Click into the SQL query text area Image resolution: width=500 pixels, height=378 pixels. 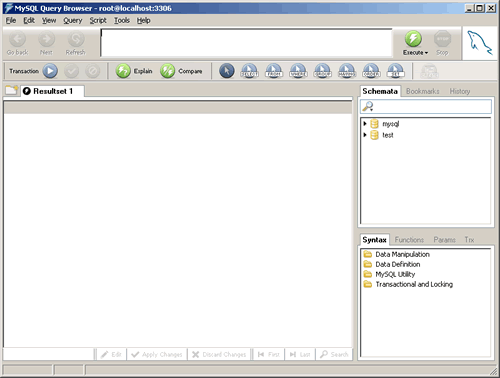[246, 43]
